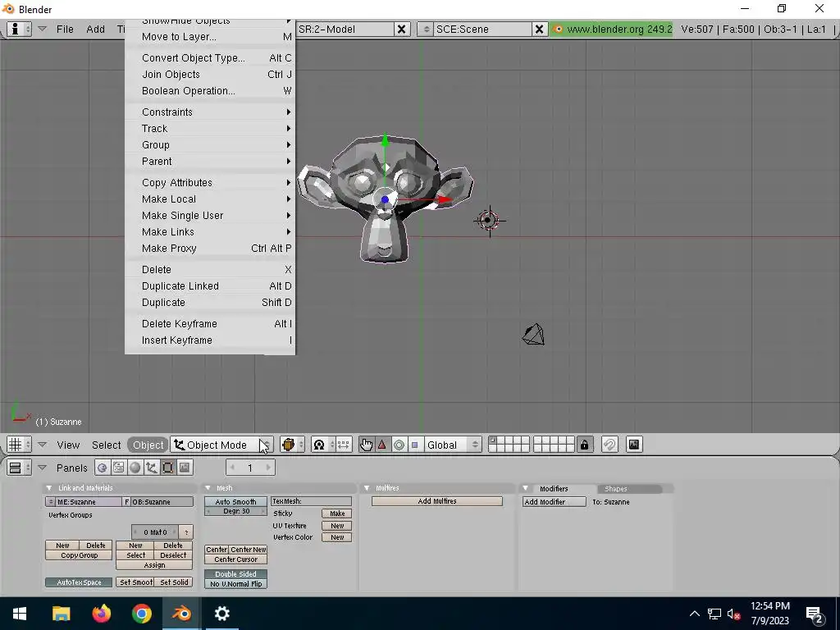Click the current frame number field
The height and width of the screenshot is (630, 840).
coord(249,468)
